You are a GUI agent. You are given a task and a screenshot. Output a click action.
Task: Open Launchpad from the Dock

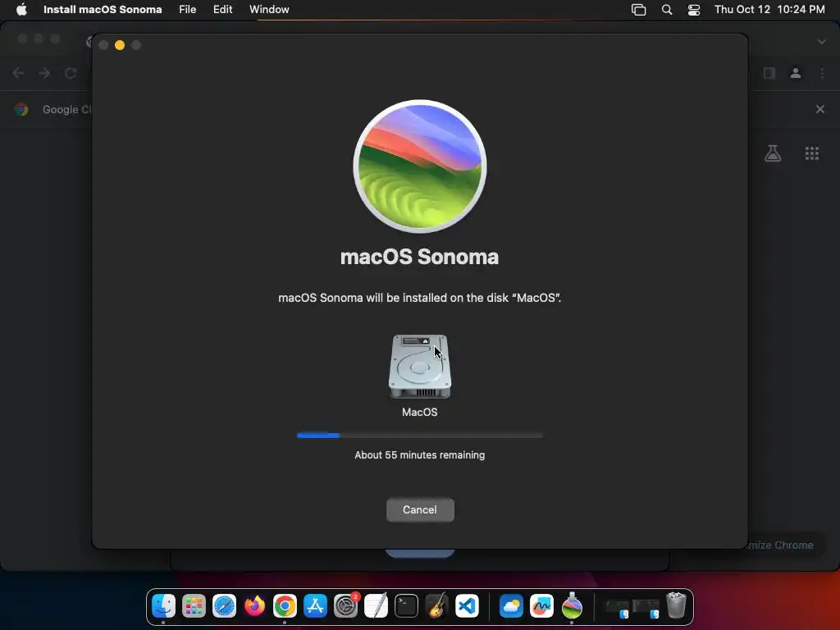pos(194,606)
